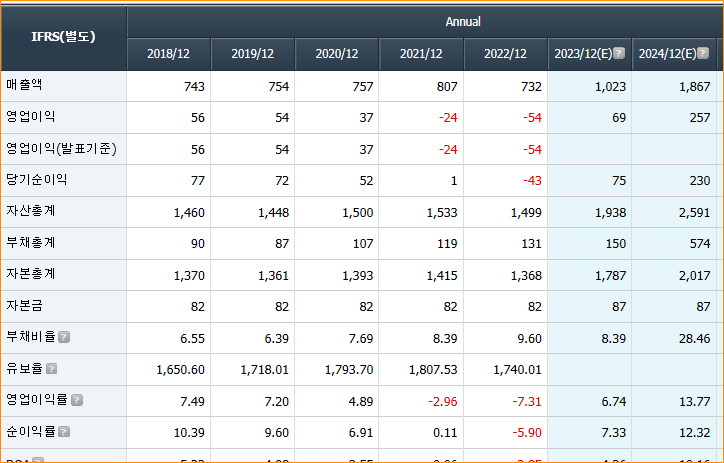This screenshot has height=463, width=724.
Task: Select the 2020/12 column header
Action: 337,54
